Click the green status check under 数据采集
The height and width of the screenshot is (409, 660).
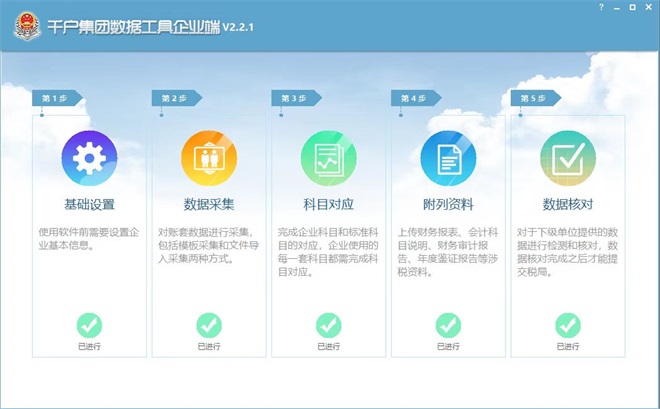coord(209,325)
